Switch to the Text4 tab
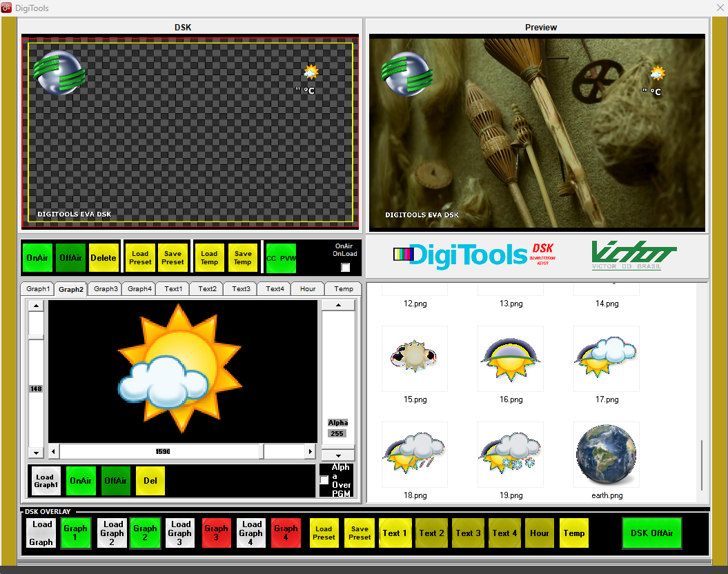 click(275, 288)
